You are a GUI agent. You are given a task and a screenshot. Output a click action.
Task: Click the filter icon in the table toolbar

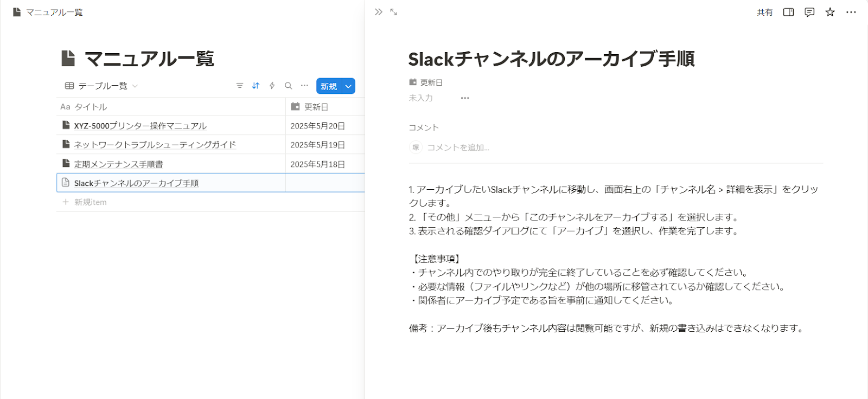pyautogui.click(x=240, y=86)
